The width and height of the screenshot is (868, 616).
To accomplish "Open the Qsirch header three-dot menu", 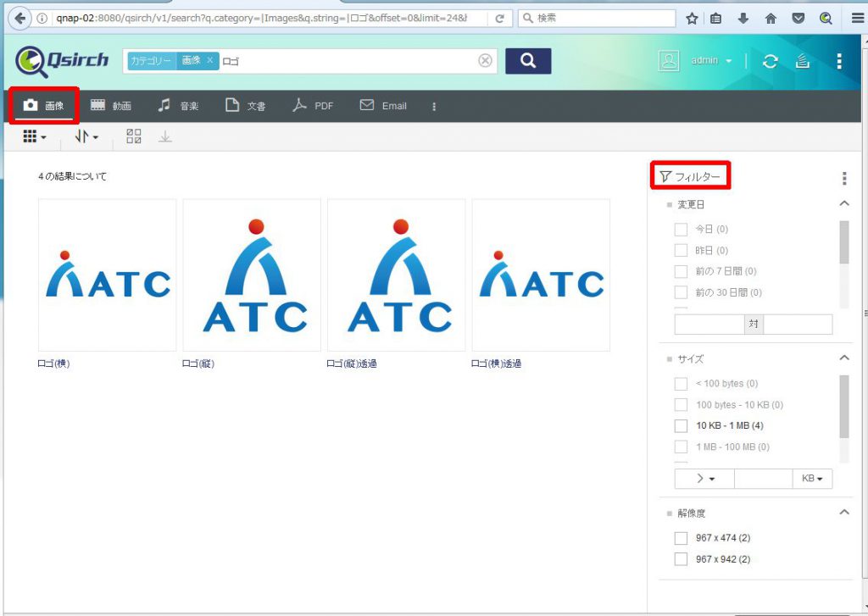I will 839,61.
